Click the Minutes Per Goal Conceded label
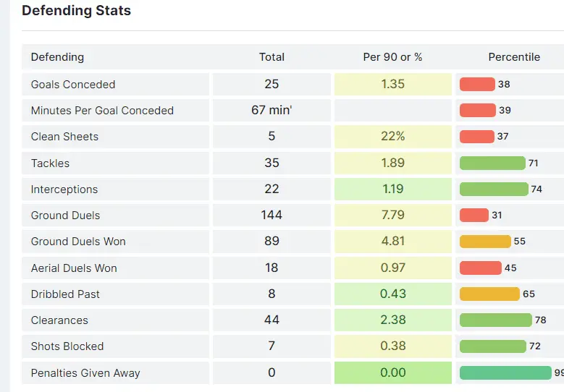The height and width of the screenshot is (392, 564). click(x=102, y=111)
